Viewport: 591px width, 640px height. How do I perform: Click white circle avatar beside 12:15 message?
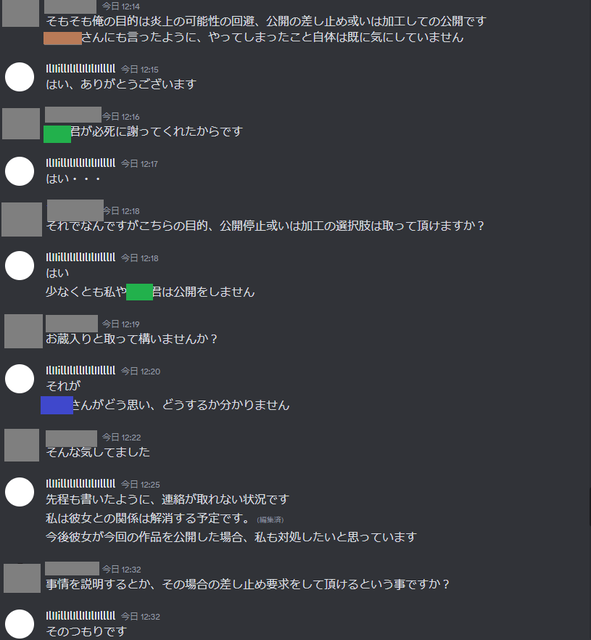[x=20, y=77]
